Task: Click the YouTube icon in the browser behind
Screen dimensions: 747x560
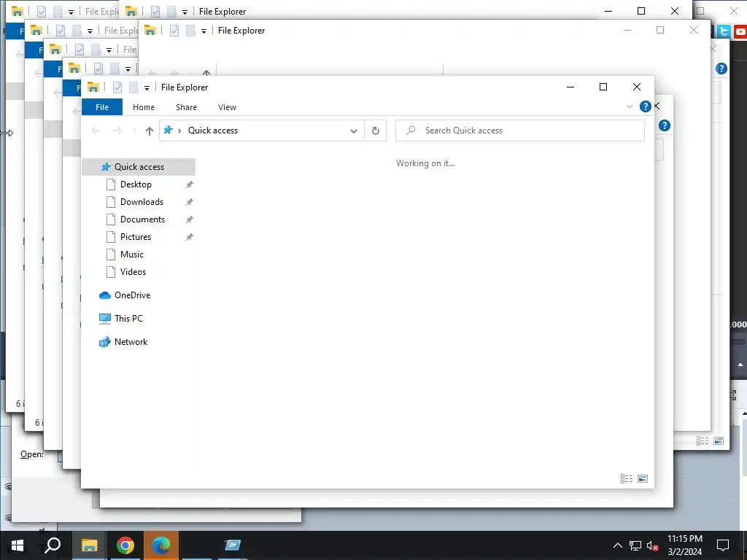Action: pos(740,31)
